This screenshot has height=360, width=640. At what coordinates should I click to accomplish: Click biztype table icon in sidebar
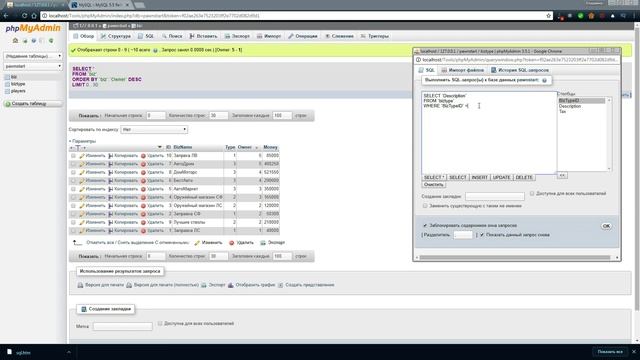point(7,84)
